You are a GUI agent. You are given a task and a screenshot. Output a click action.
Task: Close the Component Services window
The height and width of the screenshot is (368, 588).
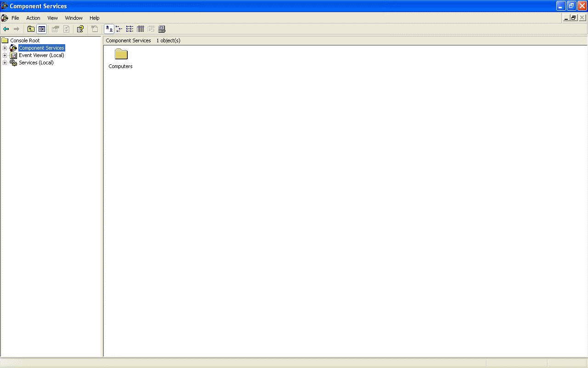coord(582,6)
